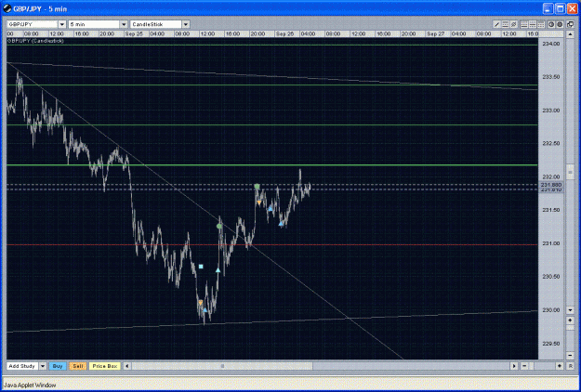Zoom out horizontally with the bottom minus button
This screenshot has width=581, height=392.
[524, 366]
